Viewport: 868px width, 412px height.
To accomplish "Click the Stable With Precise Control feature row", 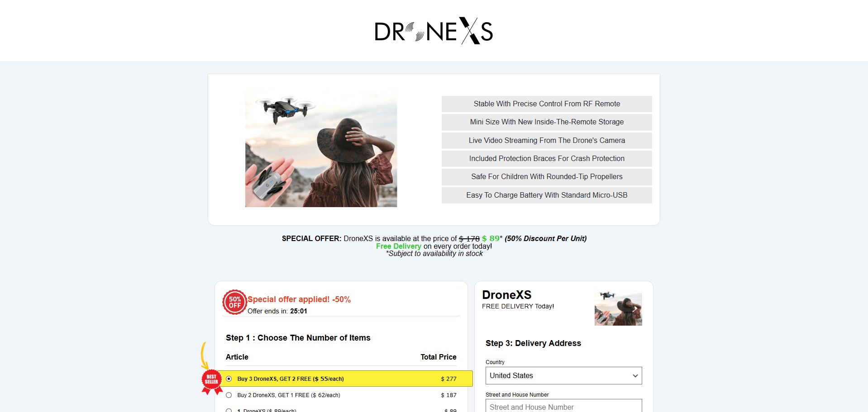I will [x=547, y=104].
